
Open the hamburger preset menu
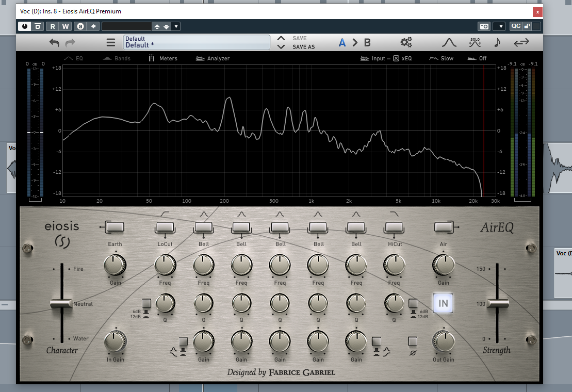111,42
